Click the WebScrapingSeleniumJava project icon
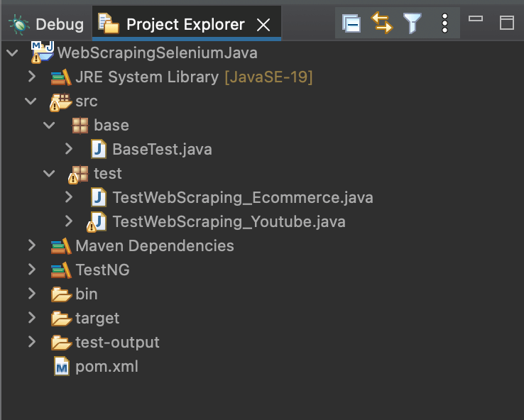The image size is (524, 420). pyautogui.click(x=43, y=52)
